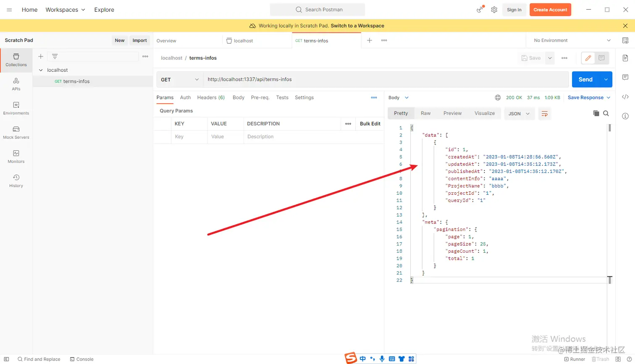Select the request Settings tab

[x=304, y=97]
